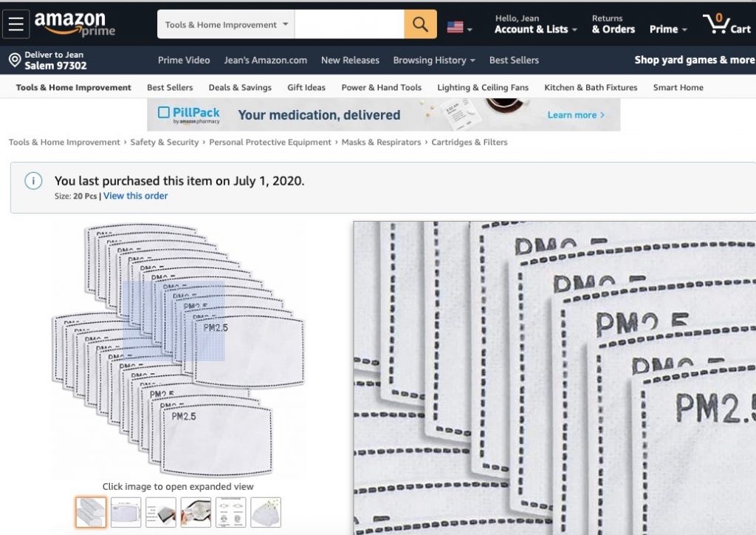
Task: Expand the Tools & Home Improvement search category dropdown
Action: point(226,24)
